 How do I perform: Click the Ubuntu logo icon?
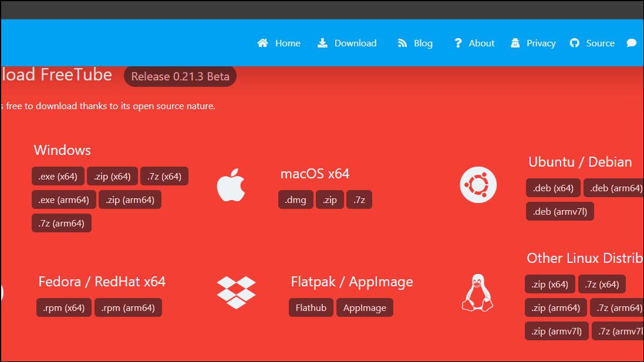[x=478, y=185]
